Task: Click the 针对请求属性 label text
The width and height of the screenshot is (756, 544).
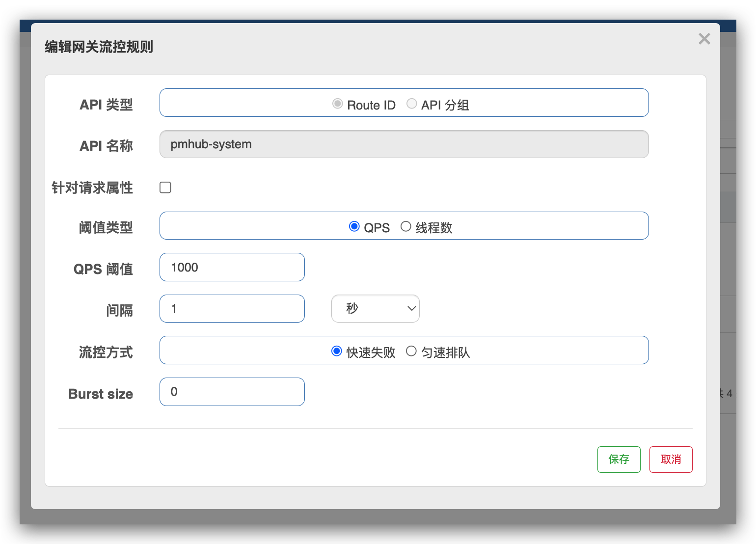Action: [92, 188]
